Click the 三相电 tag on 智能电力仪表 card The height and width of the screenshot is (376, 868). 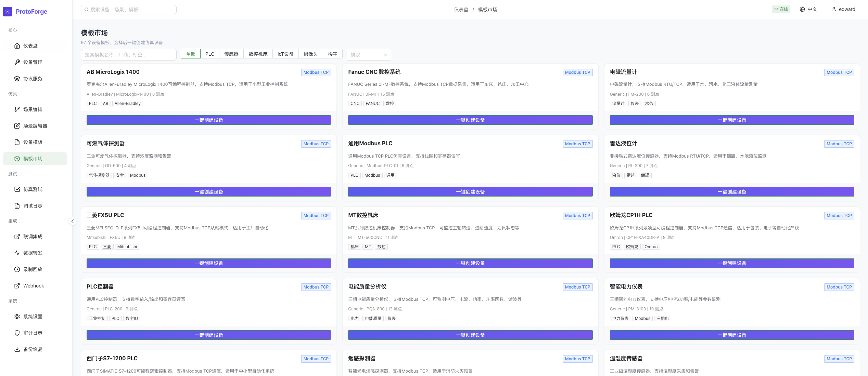[x=663, y=319]
